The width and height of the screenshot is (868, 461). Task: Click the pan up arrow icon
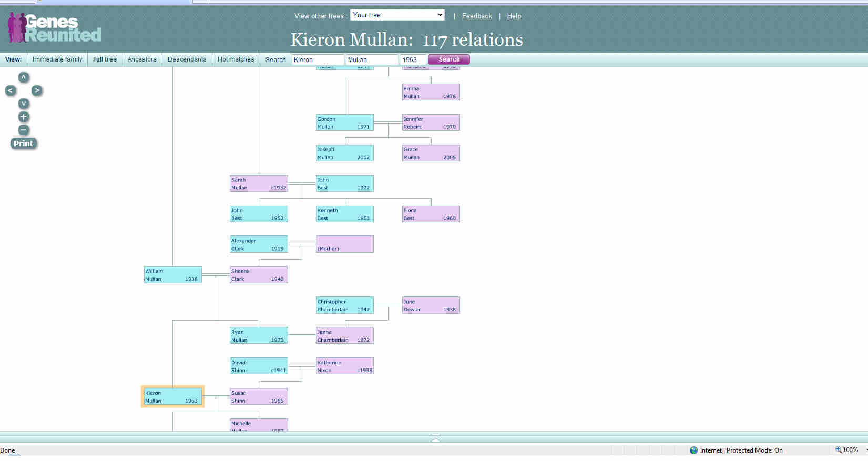click(x=24, y=78)
